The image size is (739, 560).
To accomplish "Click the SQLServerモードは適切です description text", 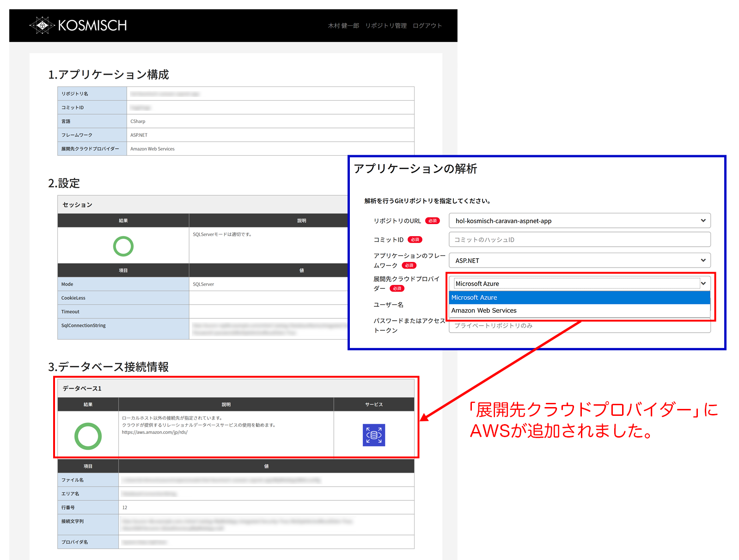I will point(222,234).
